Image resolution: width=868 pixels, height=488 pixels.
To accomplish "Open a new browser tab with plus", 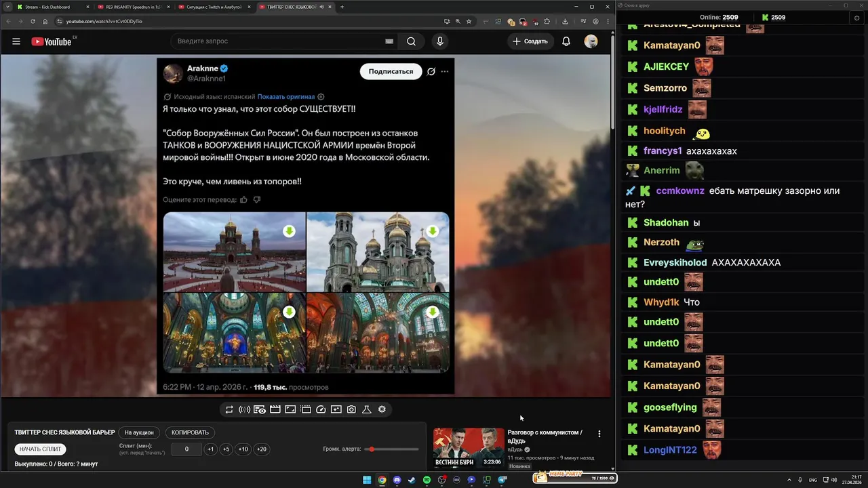I will tap(342, 7).
